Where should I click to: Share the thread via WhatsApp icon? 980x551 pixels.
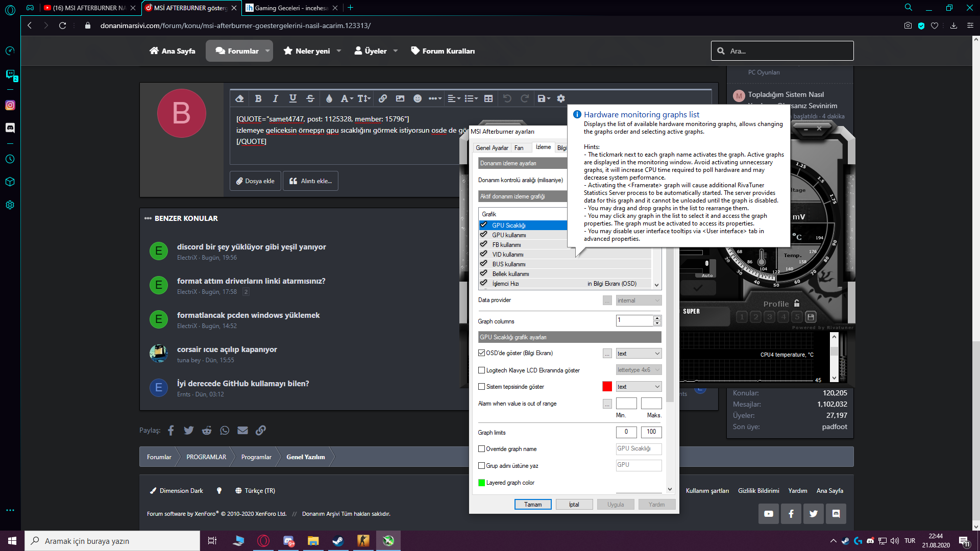[x=225, y=431]
